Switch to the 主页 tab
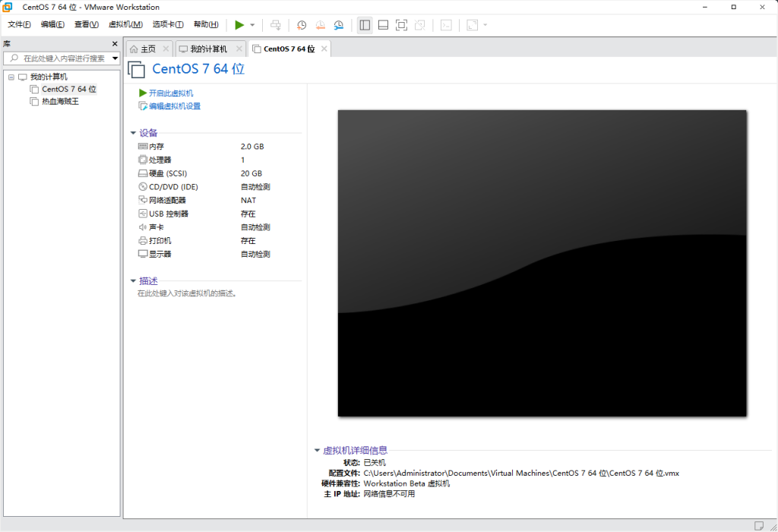778x532 pixels. 145,47
